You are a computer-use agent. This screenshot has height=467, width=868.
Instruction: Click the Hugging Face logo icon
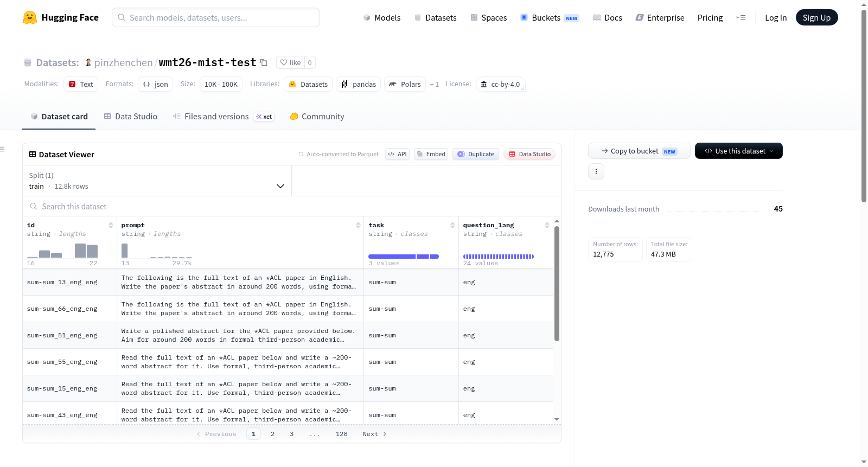pos(30,17)
